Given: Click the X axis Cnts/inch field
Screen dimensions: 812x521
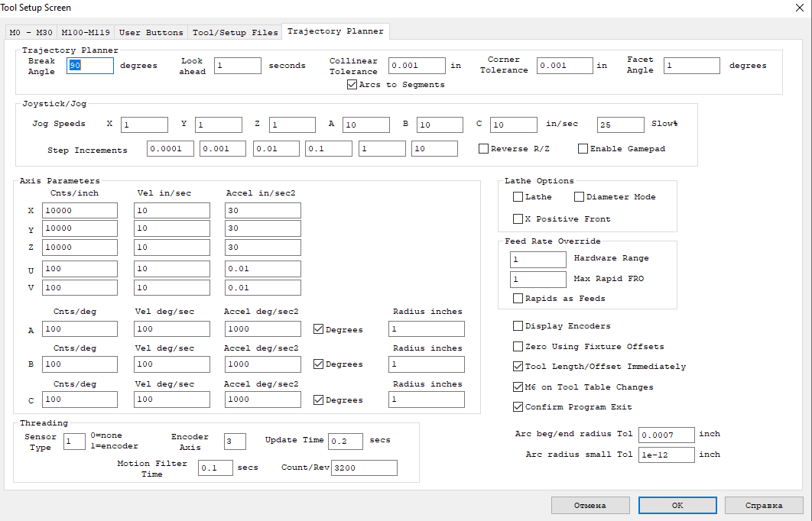Looking at the screenshot, I should [80, 210].
